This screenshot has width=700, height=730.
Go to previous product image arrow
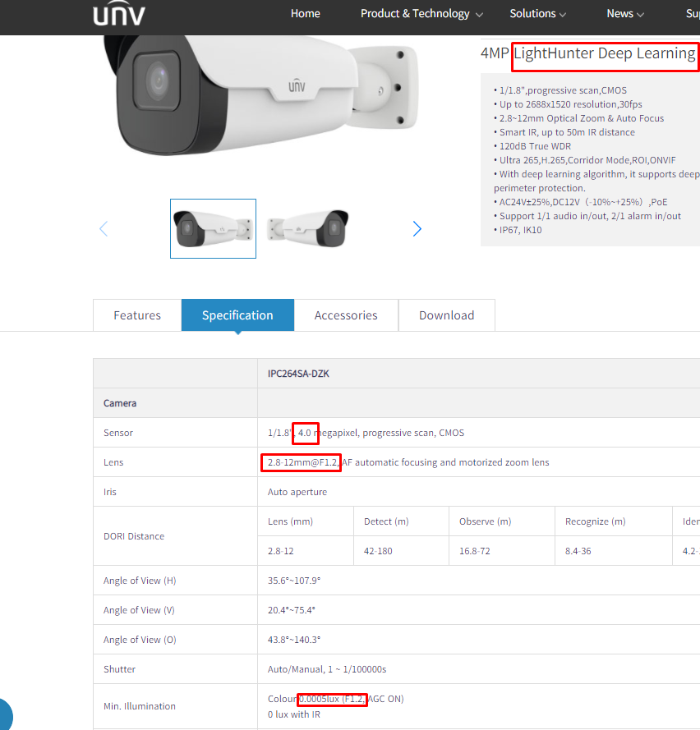pyautogui.click(x=104, y=228)
